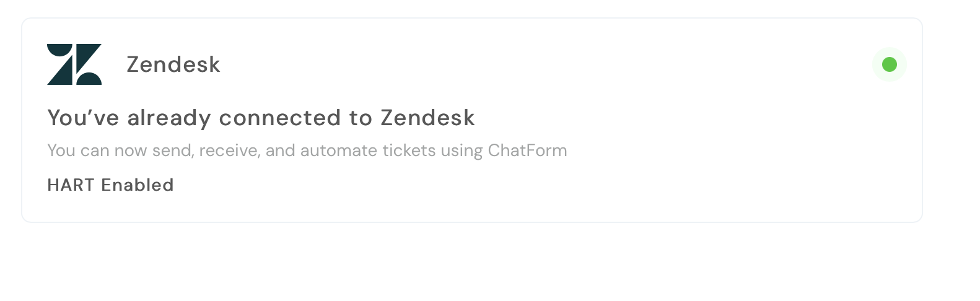Image resolution: width=980 pixels, height=301 pixels.
Task: Select the HART Enabled label
Action: (110, 185)
